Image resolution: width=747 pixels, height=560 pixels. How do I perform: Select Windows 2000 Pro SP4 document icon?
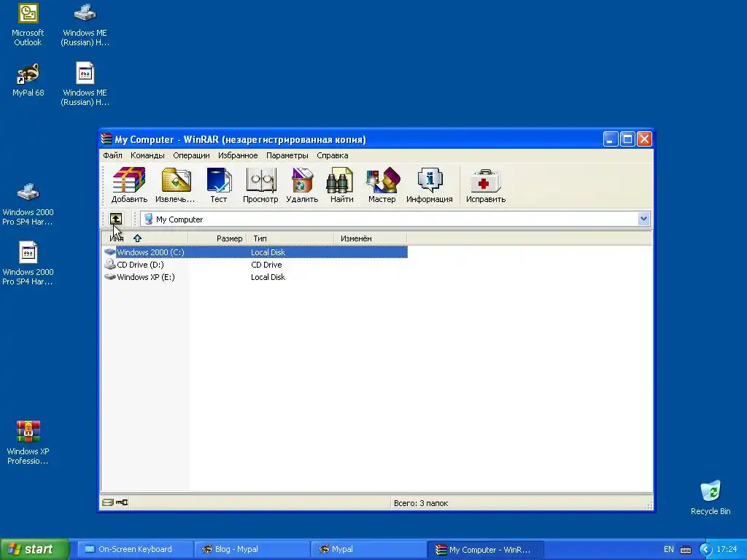click(28, 264)
